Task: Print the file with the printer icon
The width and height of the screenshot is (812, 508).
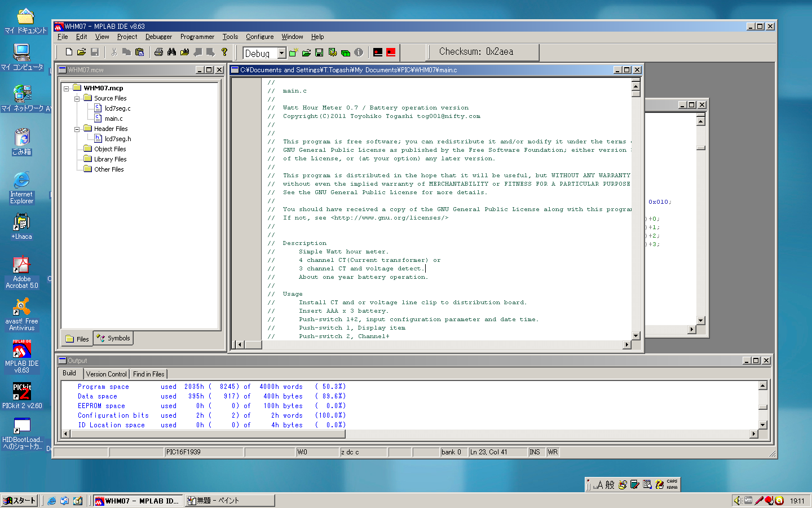Action: pyautogui.click(x=159, y=52)
